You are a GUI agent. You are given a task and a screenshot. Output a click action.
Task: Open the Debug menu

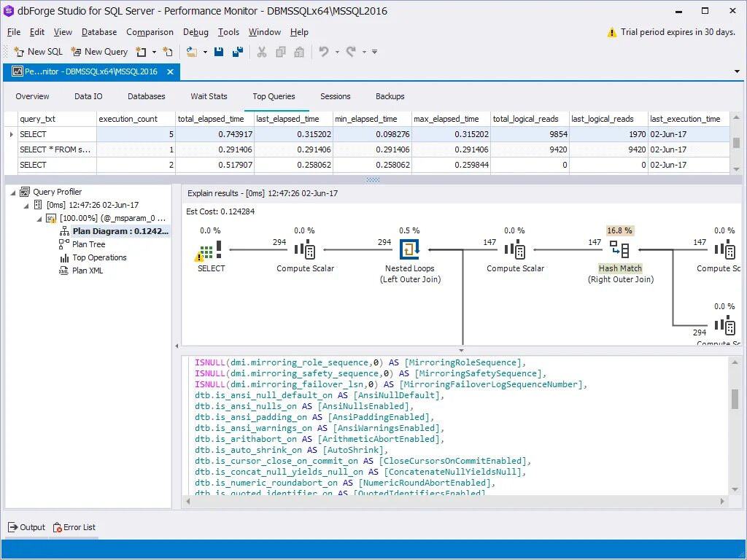point(196,32)
